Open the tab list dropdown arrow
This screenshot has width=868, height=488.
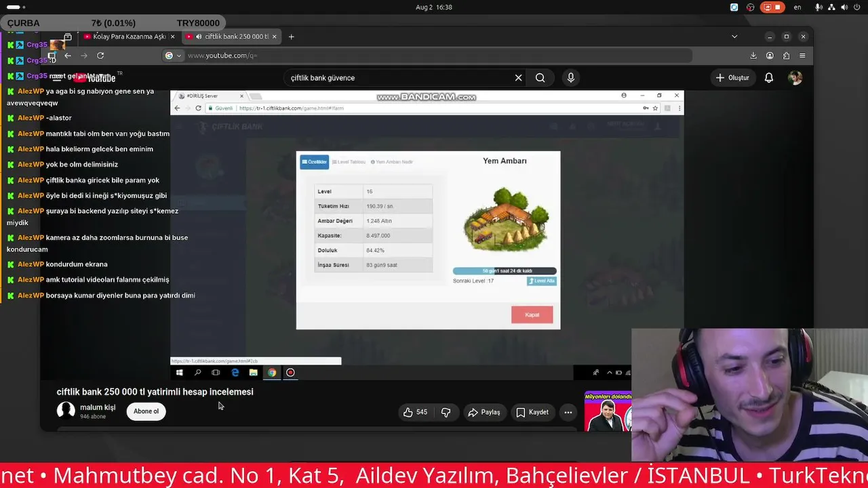734,37
